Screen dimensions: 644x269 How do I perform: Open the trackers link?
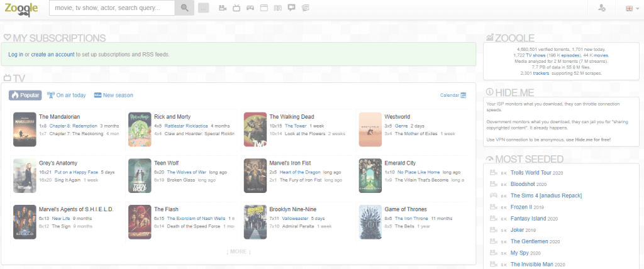point(541,73)
